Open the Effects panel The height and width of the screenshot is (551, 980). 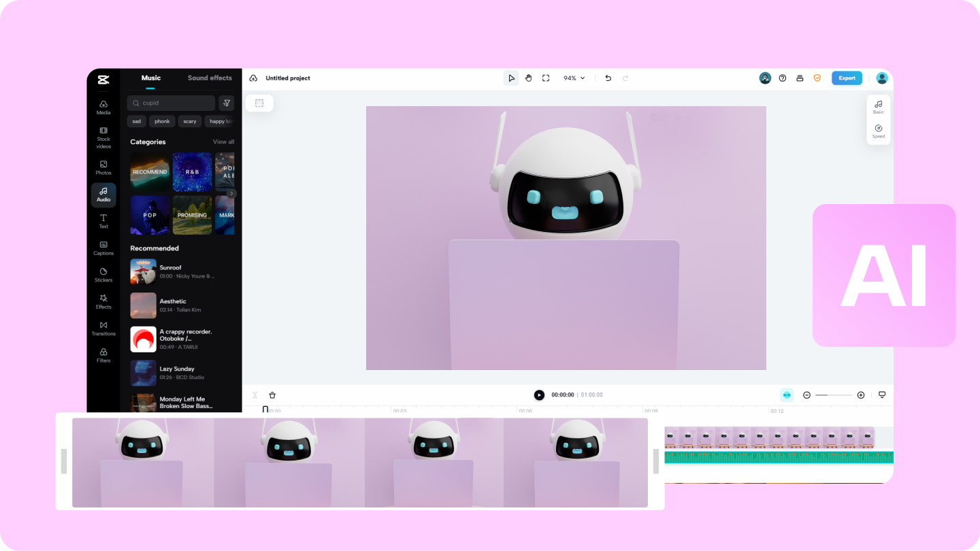(x=103, y=301)
